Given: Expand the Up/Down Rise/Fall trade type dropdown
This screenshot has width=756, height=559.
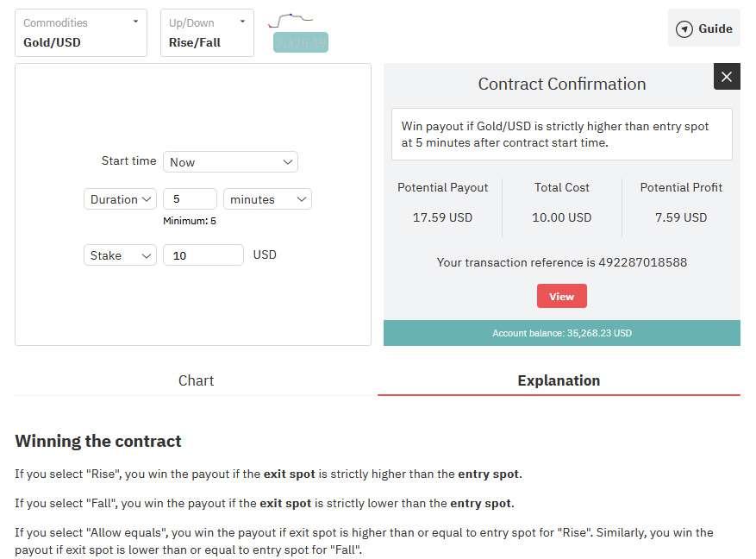Looking at the screenshot, I should point(207,33).
